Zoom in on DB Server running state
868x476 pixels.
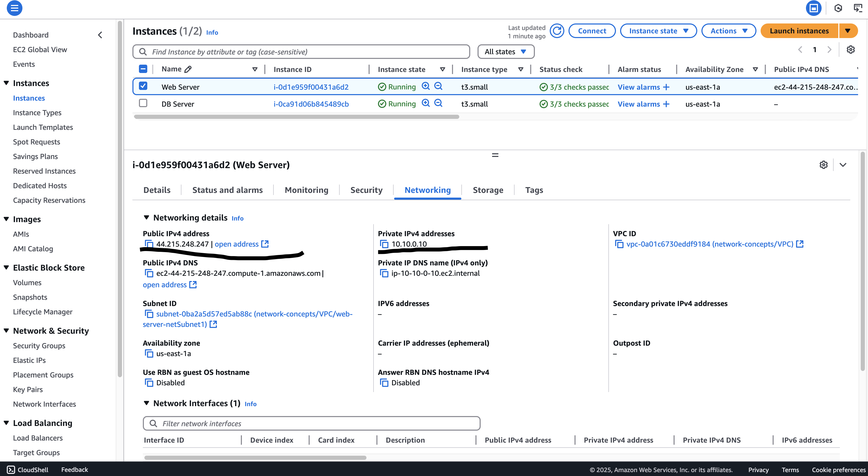(x=426, y=103)
